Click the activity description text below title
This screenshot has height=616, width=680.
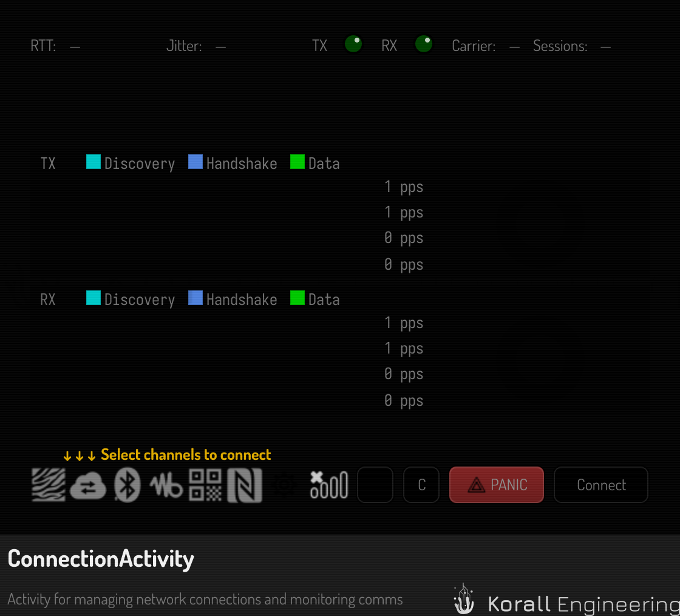coord(205,599)
